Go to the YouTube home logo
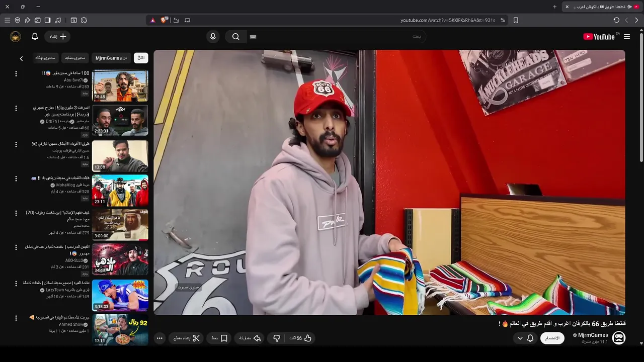The width and height of the screenshot is (644, 362). (599, 37)
